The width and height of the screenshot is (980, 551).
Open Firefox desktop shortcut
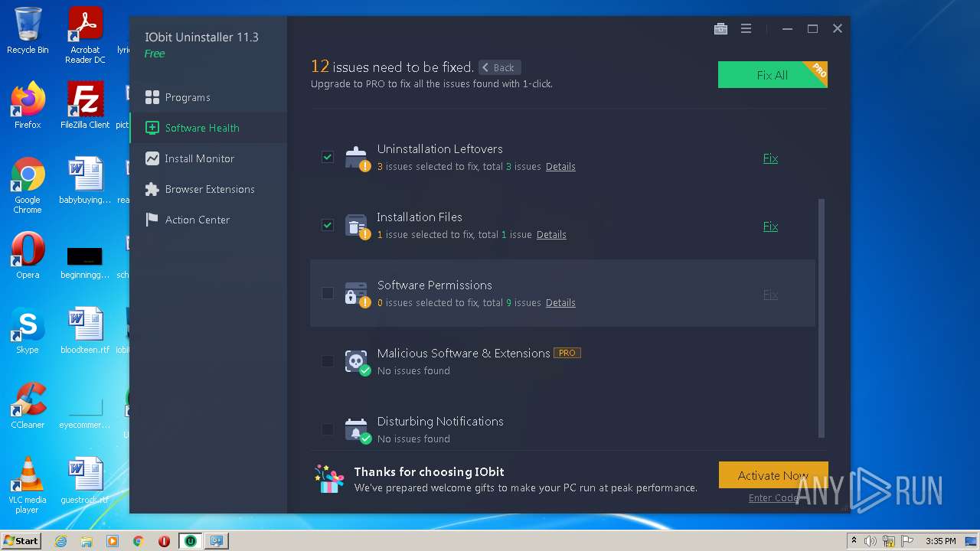click(x=28, y=106)
